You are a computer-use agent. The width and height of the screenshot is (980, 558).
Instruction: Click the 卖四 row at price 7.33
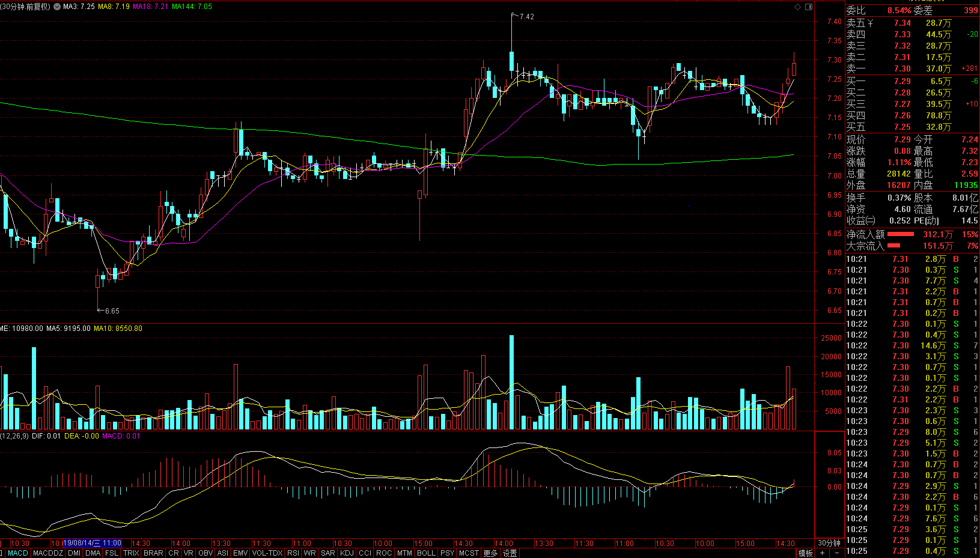coord(913,34)
